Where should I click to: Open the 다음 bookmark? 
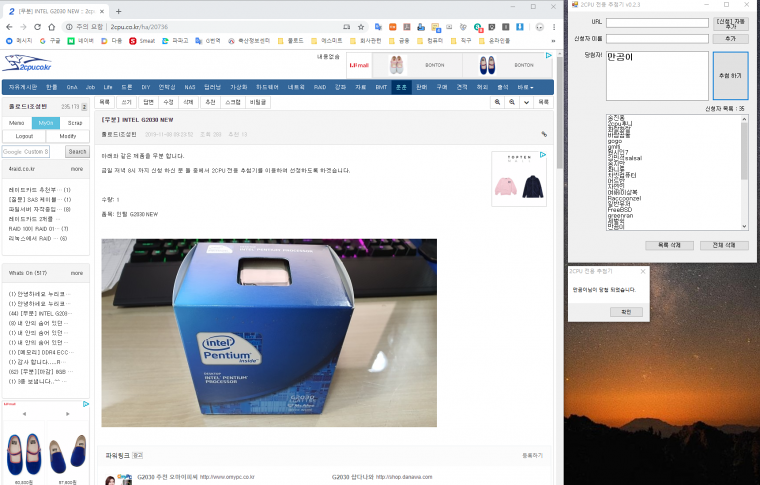tap(111, 41)
